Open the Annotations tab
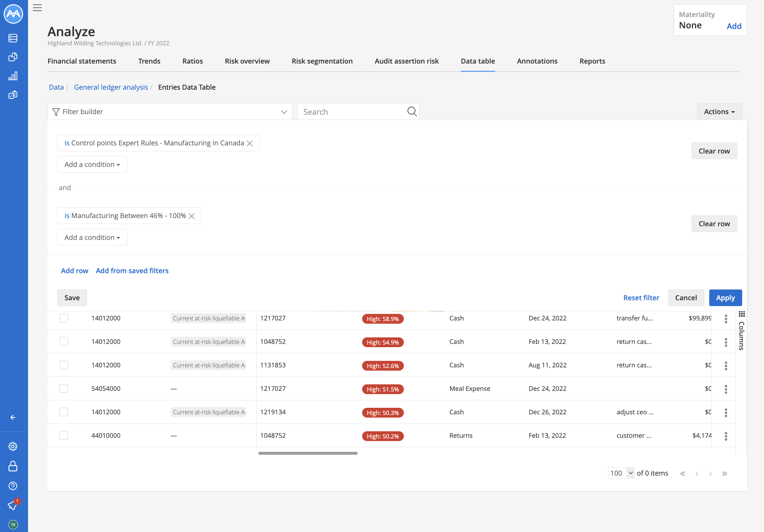This screenshot has width=764, height=532. point(537,61)
